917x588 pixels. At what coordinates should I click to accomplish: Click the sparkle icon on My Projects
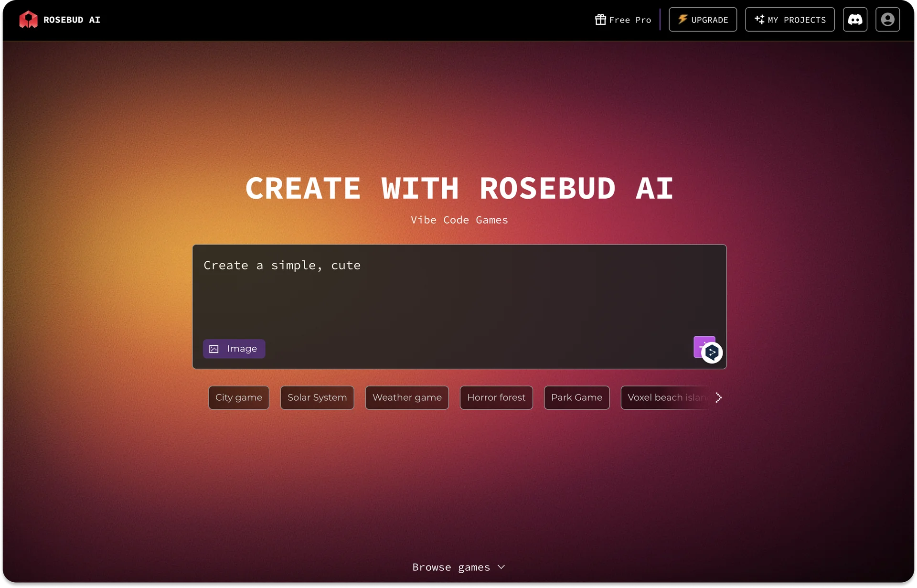pyautogui.click(x=759, y=19)
